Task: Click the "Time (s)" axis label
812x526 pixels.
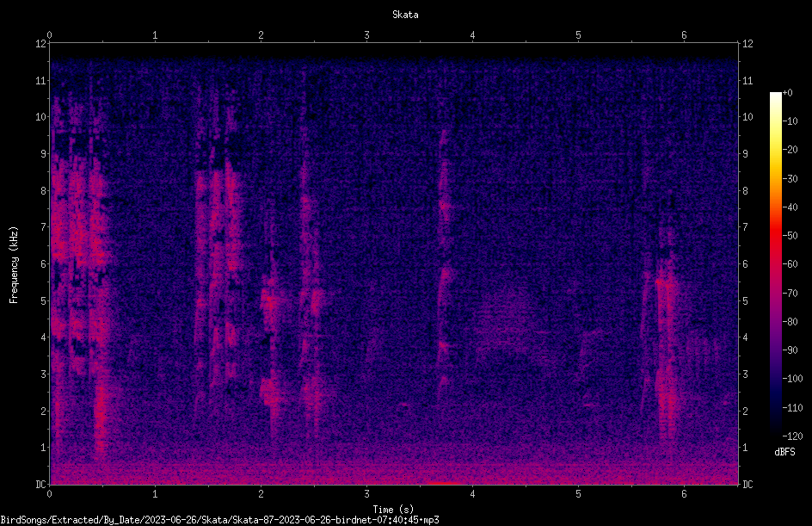Action: click(x=393, y=510)
